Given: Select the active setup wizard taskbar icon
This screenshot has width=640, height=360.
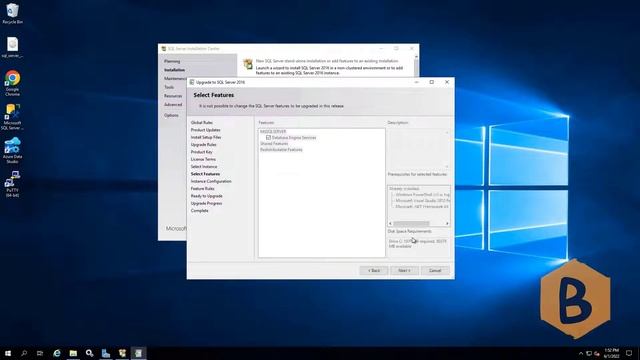Looking at the screenshot, I should 138,353.
